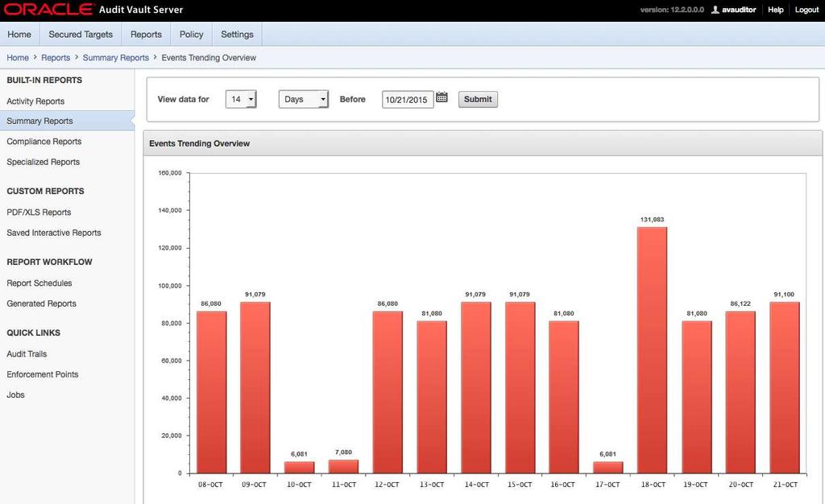This screenshot has height=504, width=825.
Task: Open the calendar date picker icon
Action: click(442, 97)
